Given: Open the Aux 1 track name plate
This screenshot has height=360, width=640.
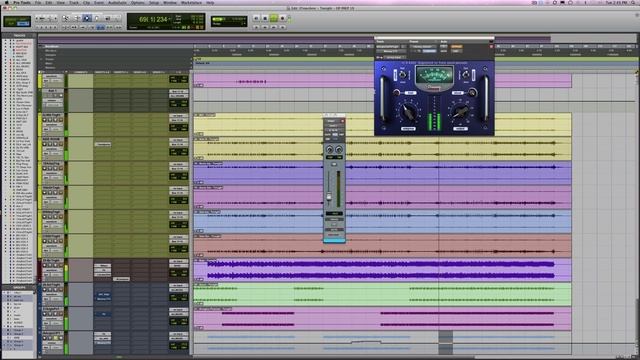Looking at the screenshot, I should pyautogui.click(x=53, y=91).
